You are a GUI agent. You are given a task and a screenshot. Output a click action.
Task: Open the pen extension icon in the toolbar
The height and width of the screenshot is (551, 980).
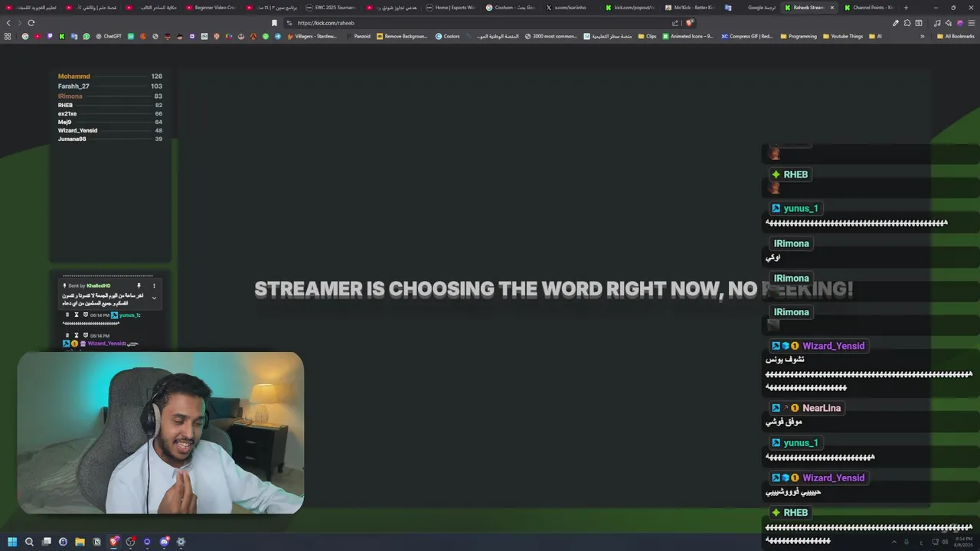coord(896,23)
